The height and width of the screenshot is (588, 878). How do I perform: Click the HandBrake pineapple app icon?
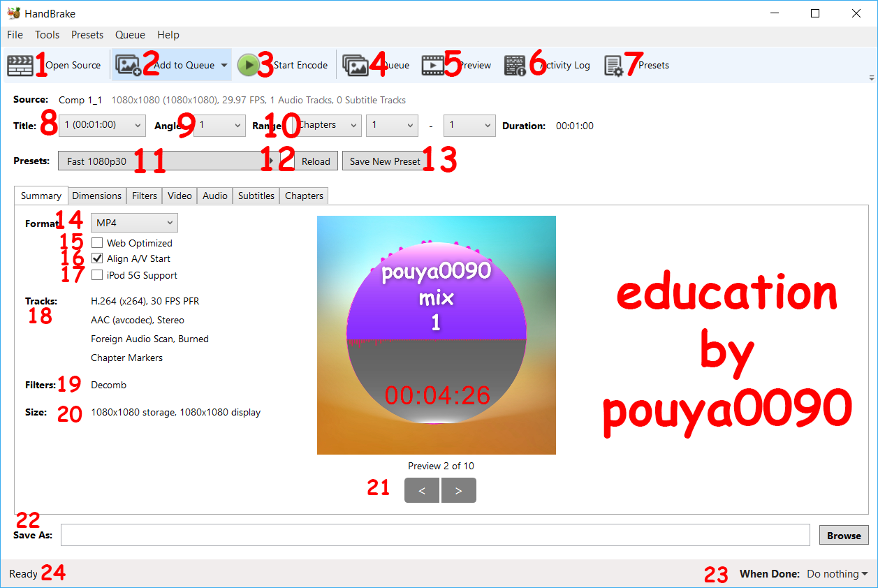click(x=13, y=13)
